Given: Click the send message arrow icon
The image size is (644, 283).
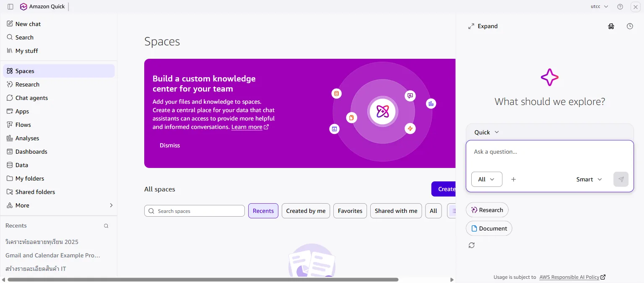Looking at the screenshot, I should coord(621,179).
